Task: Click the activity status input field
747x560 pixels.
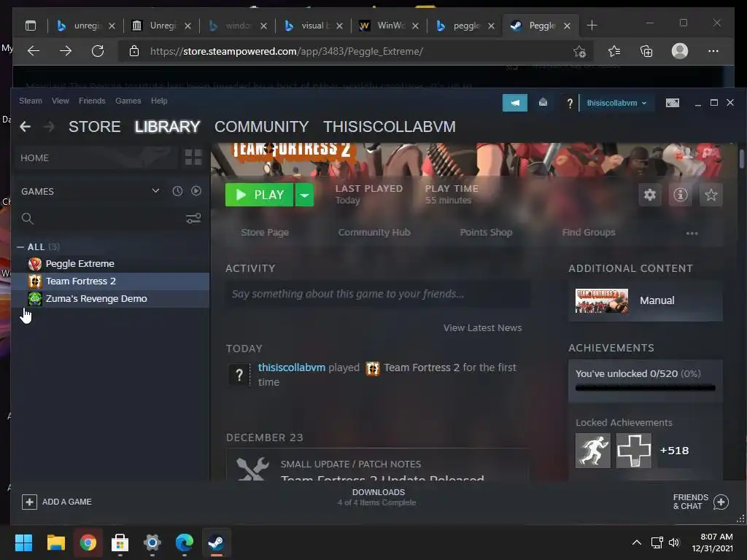Action: (x=377, y=295)
